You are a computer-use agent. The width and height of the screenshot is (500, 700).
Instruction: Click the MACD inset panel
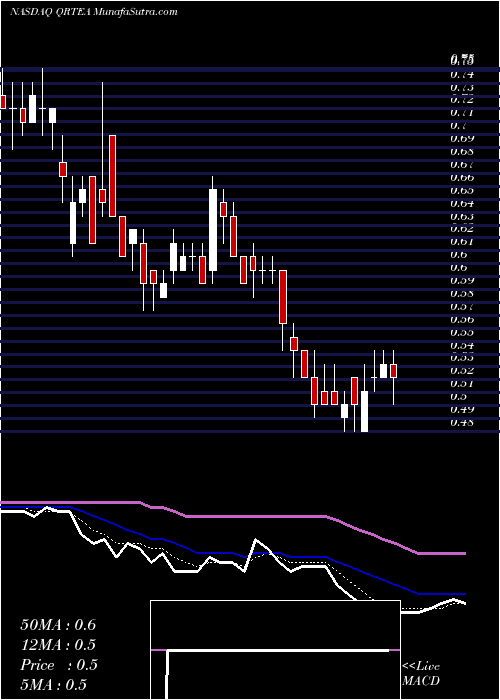275,650
